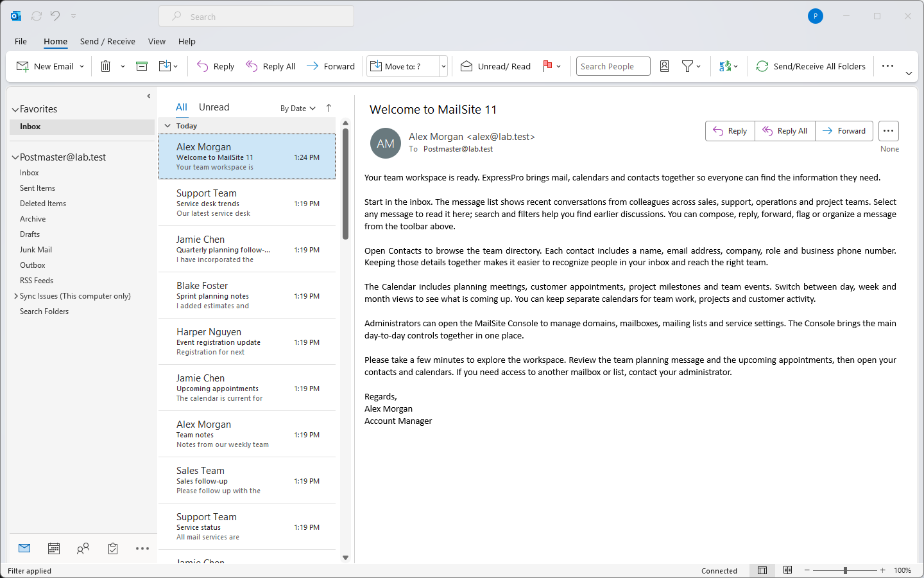The width and height of the screenshot is (924, 578).
Task: Click the Translate icon in ribbon
Action: click(x=725, y=66)
